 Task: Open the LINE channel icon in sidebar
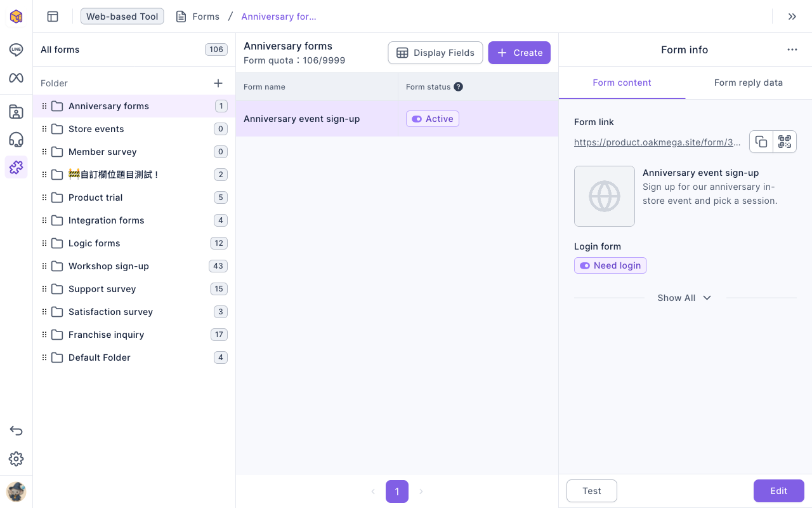pyautogui.click(x=16, y=50)
